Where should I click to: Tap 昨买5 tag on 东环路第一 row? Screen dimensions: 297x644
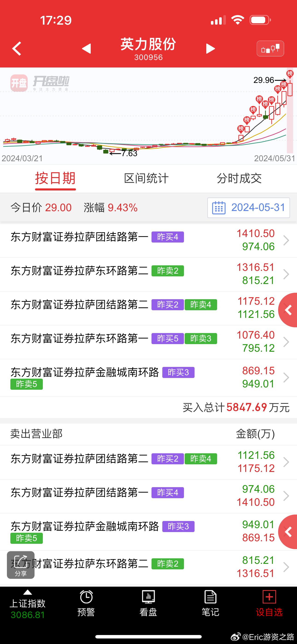(168, 339)
